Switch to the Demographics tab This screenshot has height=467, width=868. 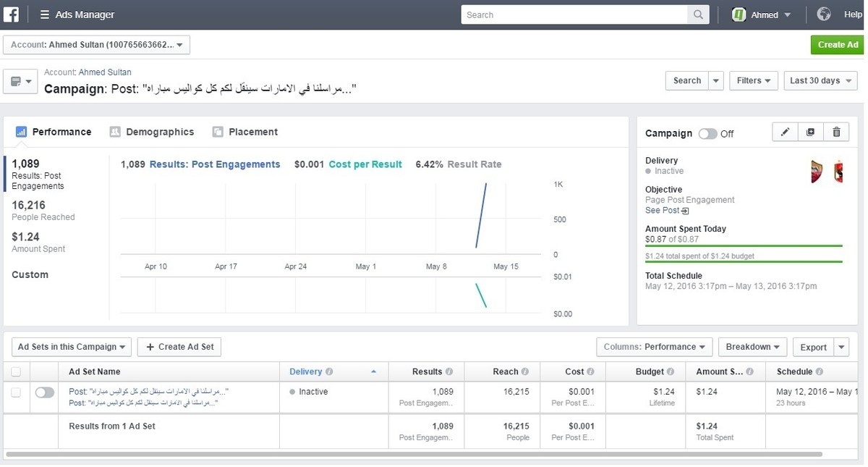click(152, 132)
